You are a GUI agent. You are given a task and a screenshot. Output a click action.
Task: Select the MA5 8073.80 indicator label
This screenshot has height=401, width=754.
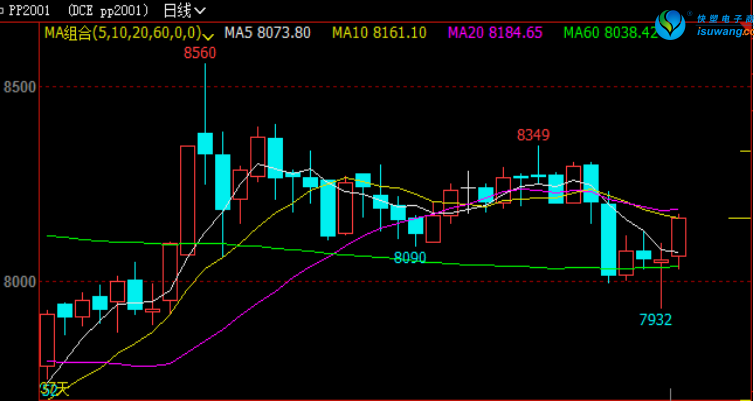267,32
